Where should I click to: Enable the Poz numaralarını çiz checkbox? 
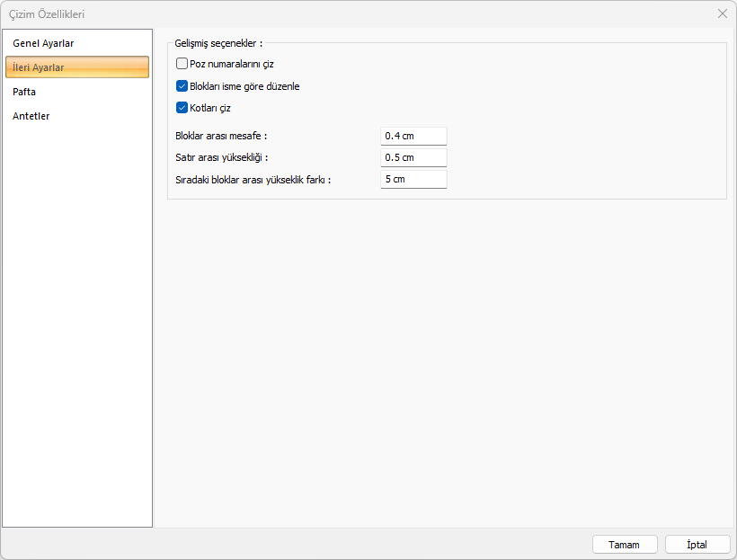coord(182,64)
